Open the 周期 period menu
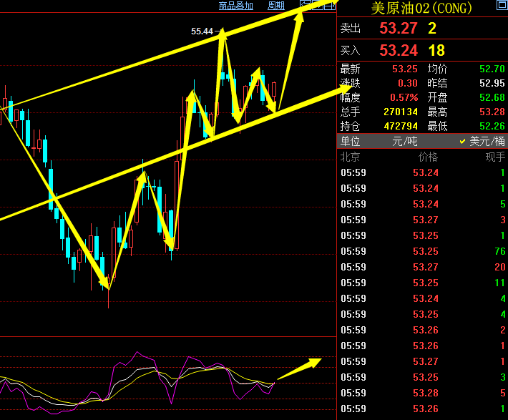Viewport: 508px width, 420px height. 276,6
